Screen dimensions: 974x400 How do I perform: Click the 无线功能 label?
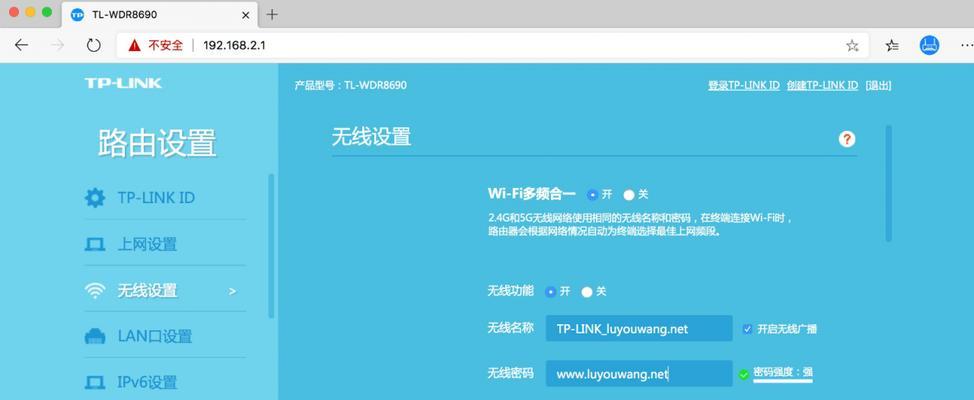(510, 291)
